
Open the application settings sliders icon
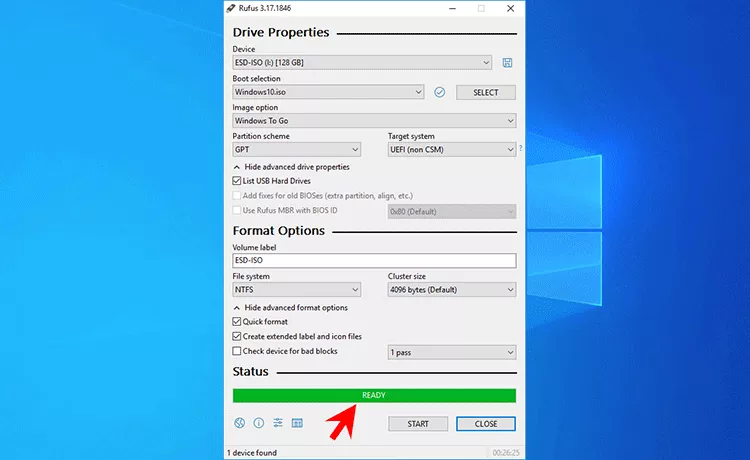coord(278,423)
